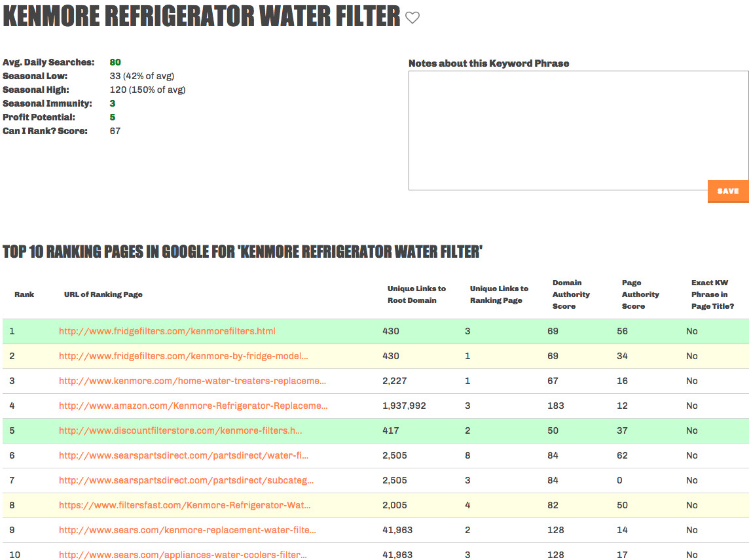Click the Unique Links to Ranking Page header

pyautogui.click(x=499, y=294)
